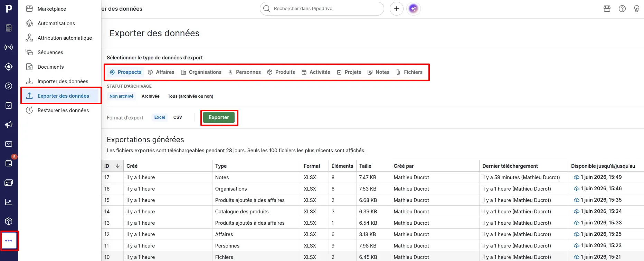Open the Deals dollar icon in left rail
The image size is (644, 261).
click(x=9, y=86)
